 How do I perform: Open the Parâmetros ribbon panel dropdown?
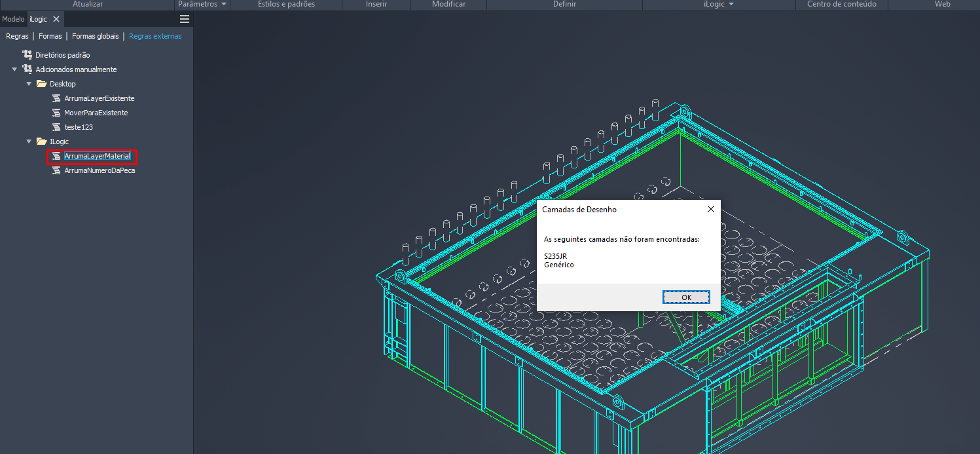[x=224, y=4]
